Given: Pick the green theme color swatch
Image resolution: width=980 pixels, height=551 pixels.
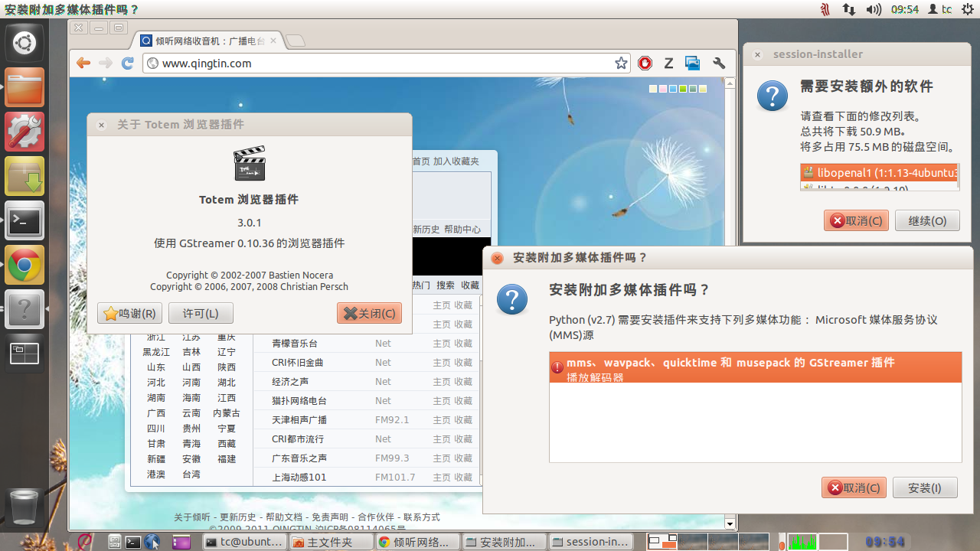Looking at the screenshot, I should tap(683, 89).
